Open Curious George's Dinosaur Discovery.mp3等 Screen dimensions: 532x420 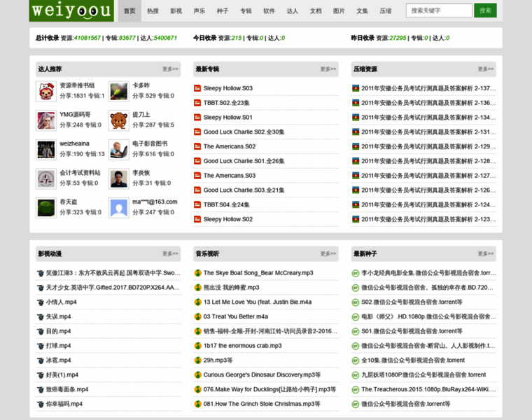(x=262, y=375)
